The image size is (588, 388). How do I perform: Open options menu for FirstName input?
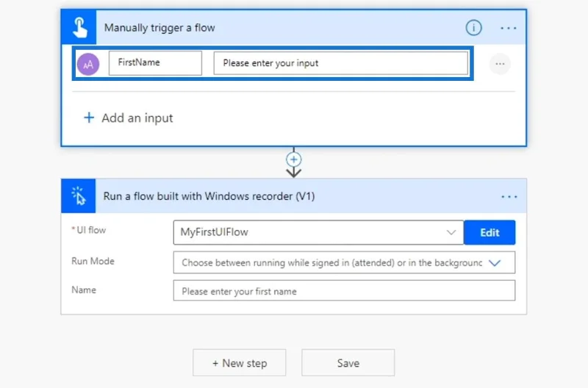click(500, 64)
